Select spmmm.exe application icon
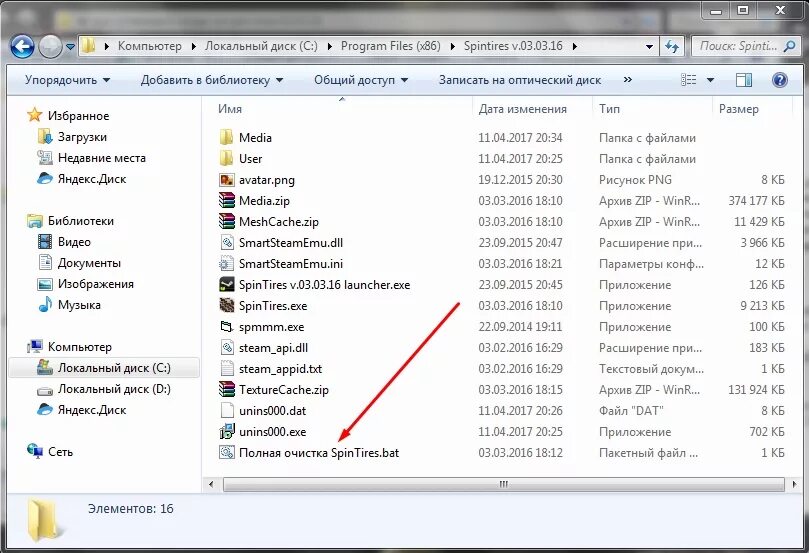 pos(226,327)
